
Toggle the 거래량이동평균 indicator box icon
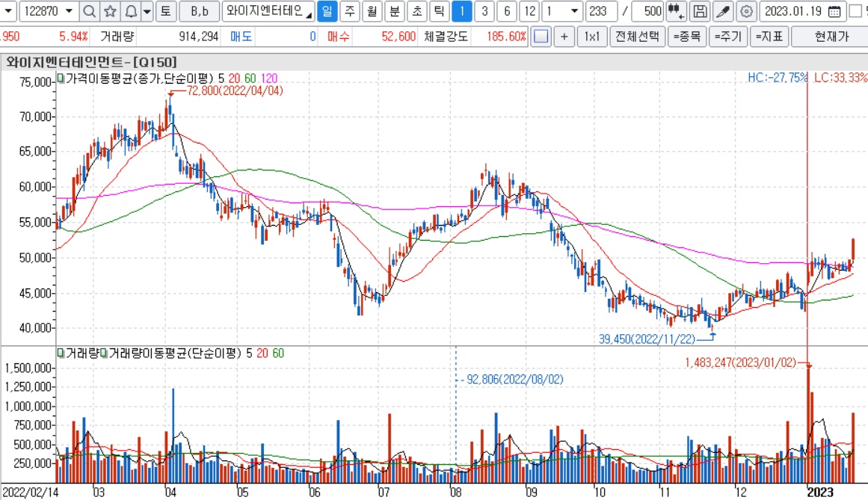(x=103, y=353)
